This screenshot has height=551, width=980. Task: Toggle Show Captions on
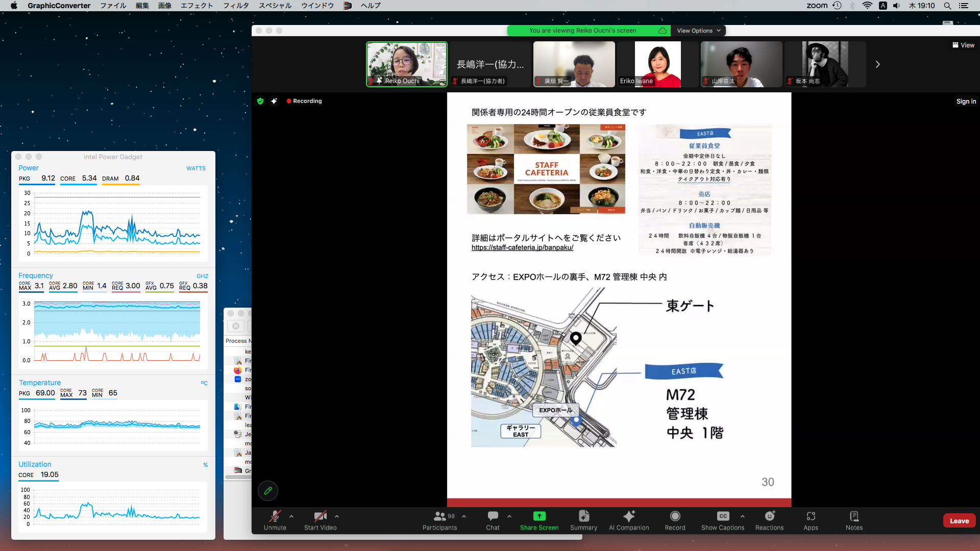coord(722,516)
